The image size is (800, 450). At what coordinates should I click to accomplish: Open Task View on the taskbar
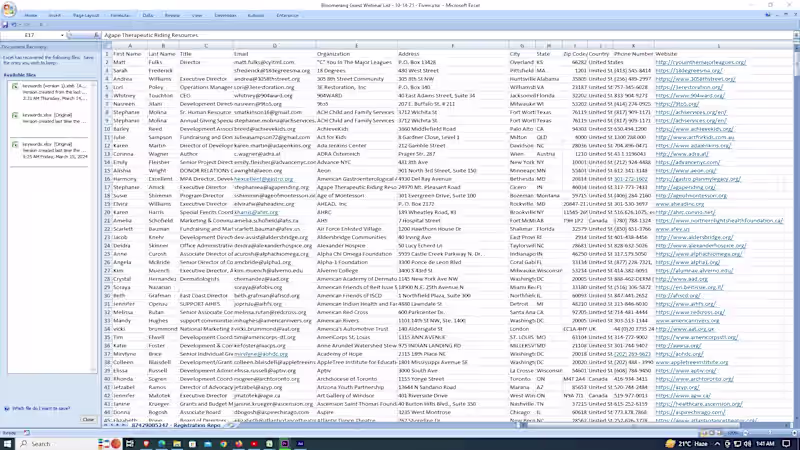(x=130, y=444)
